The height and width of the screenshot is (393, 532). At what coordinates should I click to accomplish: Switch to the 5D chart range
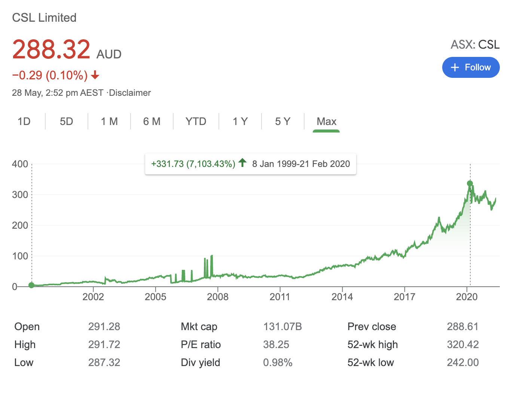pyautogui.click(x=66, y=122)
